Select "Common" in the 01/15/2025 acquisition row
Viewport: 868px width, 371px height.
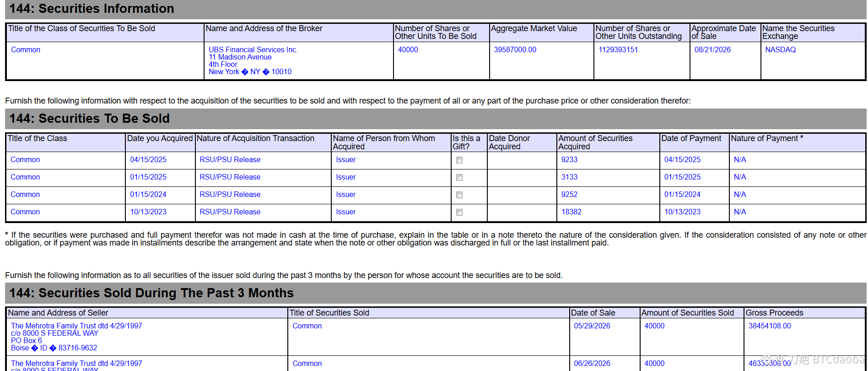(25, 177)
